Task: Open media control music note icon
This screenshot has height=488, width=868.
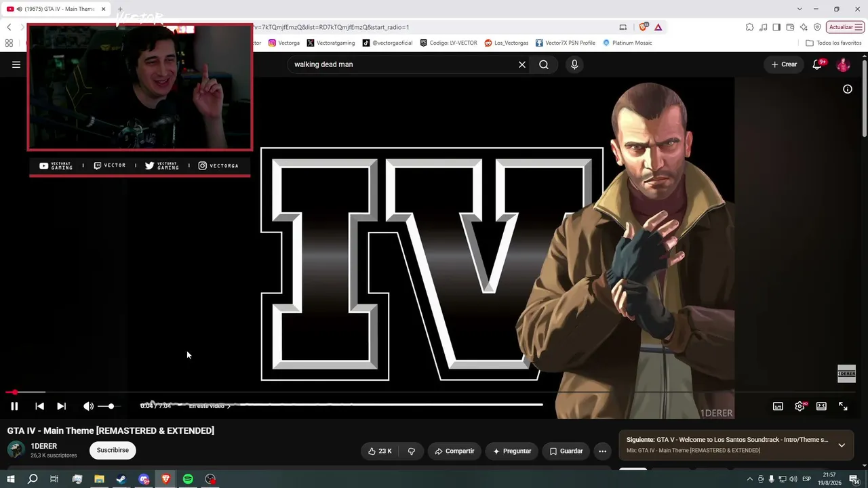Action: click(764, 27)
